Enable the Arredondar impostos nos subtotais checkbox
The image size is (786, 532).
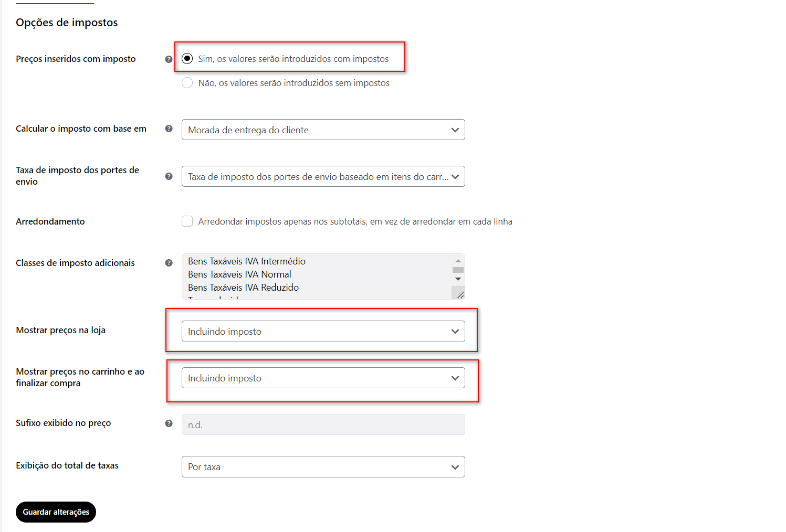tap(187, 221)
